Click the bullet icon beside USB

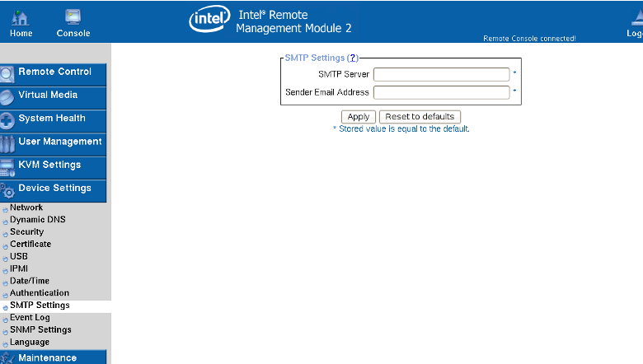(5, 259)
